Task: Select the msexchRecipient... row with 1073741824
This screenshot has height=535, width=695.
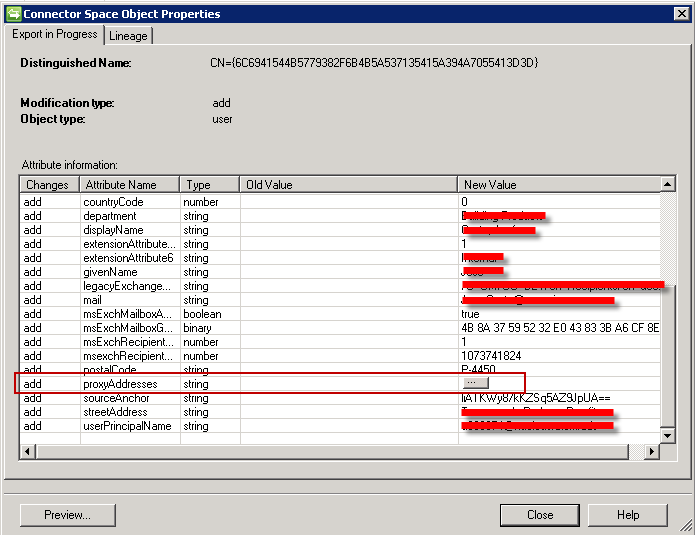Action: pyautogui.click(x=340, y=356)
